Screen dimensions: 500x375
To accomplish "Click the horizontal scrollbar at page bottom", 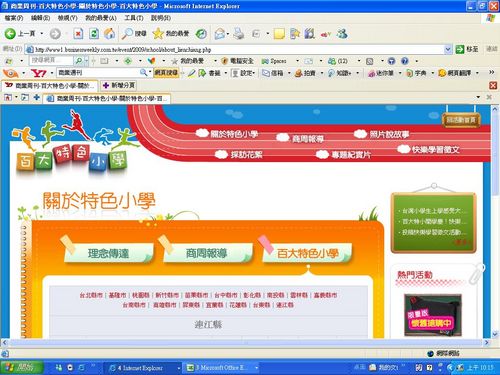I will pos(246,342).
